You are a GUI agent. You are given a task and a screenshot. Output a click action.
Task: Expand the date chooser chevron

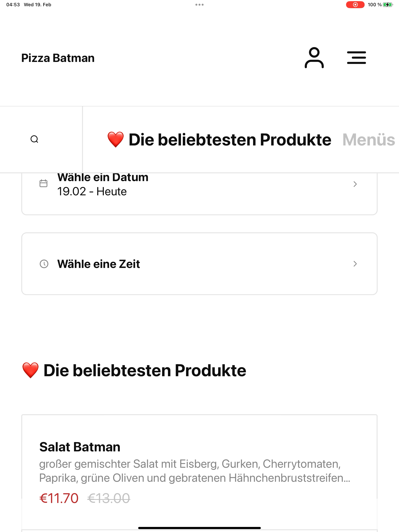pyautogui.click(x=355, y=184)
